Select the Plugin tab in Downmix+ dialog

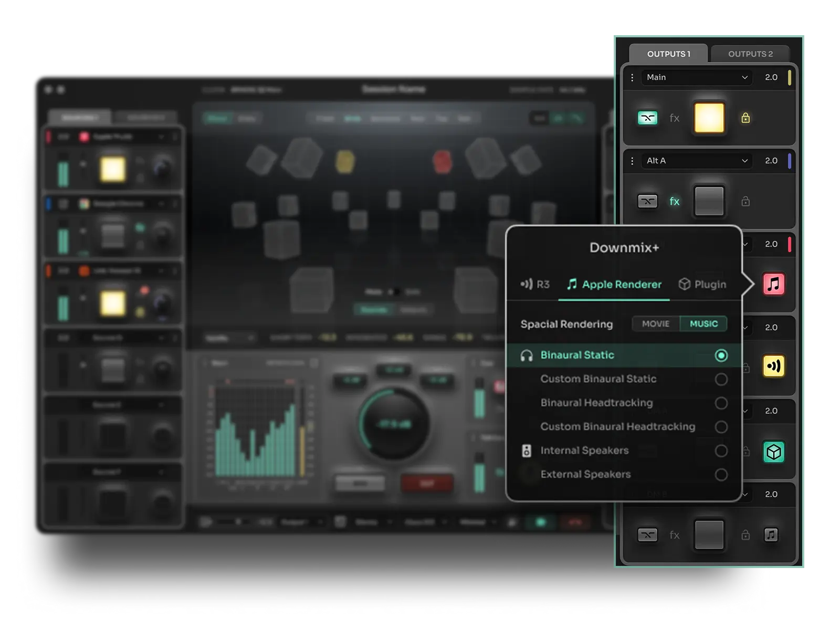[x=702, y=284]
